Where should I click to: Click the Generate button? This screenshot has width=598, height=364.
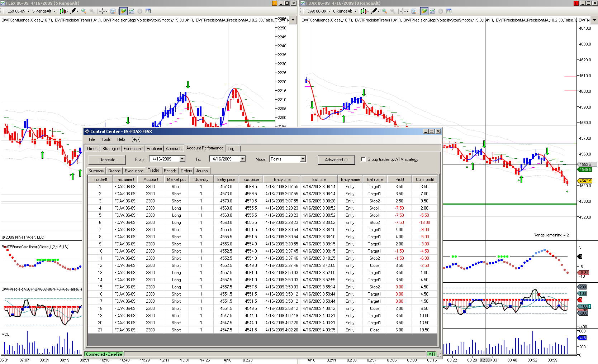coord(107,160)
